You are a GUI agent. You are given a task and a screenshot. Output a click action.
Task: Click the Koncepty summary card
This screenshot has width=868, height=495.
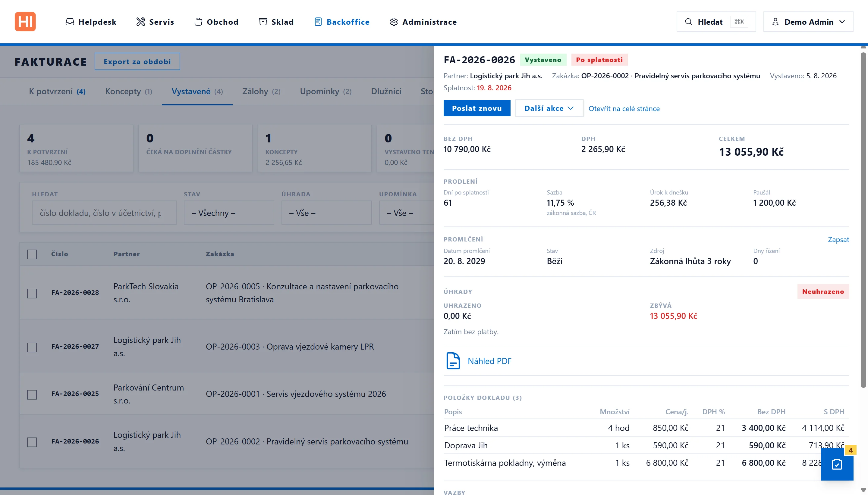coord(314,148)
